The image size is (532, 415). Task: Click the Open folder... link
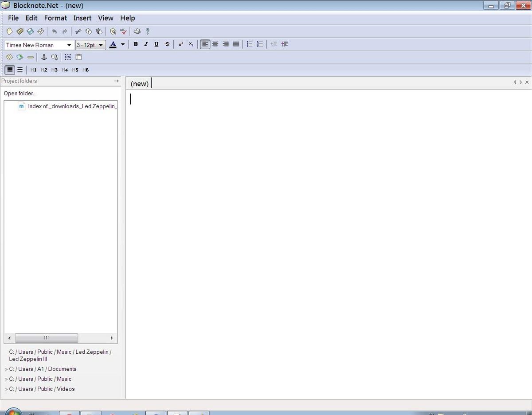20,94
